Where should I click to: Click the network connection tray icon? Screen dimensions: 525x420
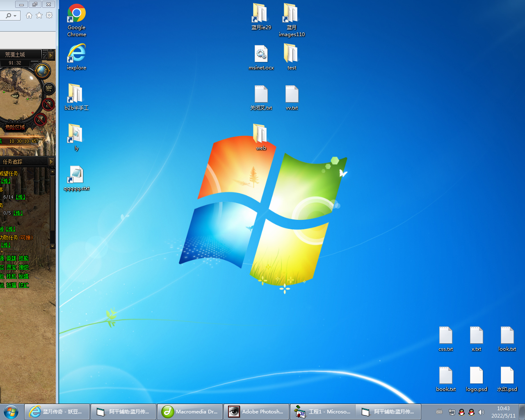click(x=452, y=412)
